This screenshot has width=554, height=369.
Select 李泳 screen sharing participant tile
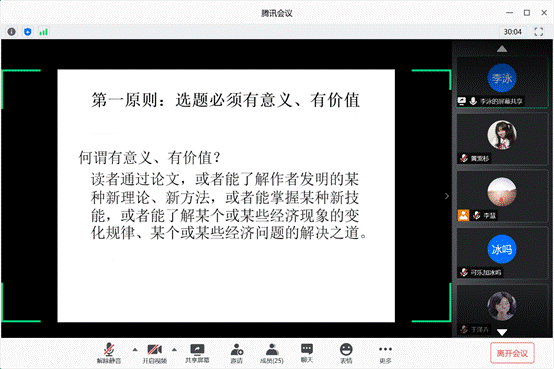[502, 82]
